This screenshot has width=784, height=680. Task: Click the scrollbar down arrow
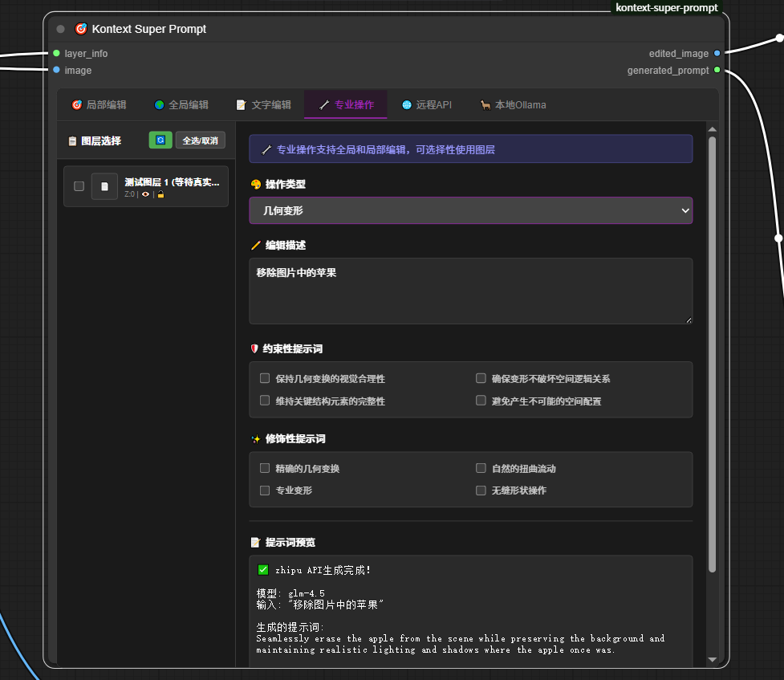tap(713, 659)
